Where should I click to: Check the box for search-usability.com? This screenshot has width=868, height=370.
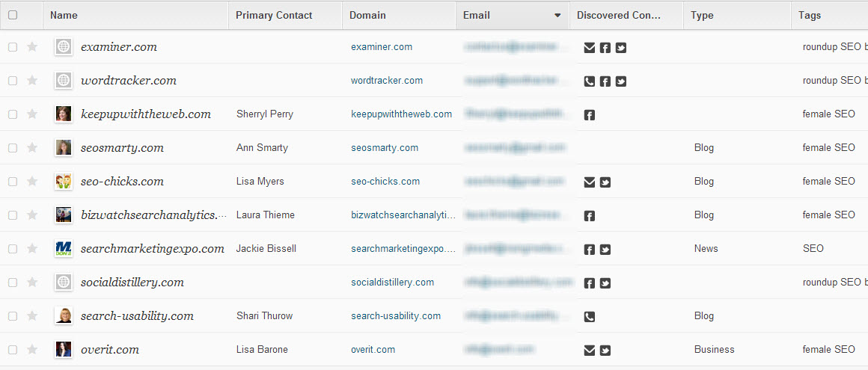point(13,316)
